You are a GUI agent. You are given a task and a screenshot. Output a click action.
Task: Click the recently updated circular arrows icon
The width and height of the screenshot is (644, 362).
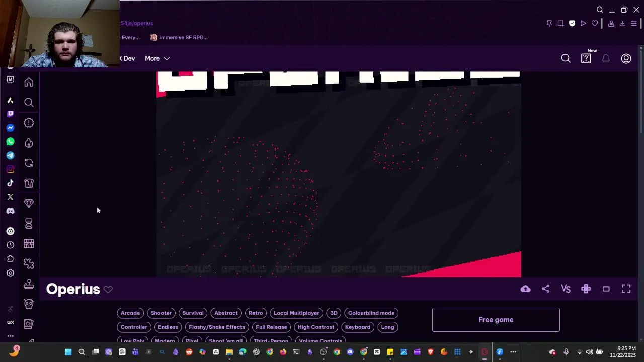point(29,163)
